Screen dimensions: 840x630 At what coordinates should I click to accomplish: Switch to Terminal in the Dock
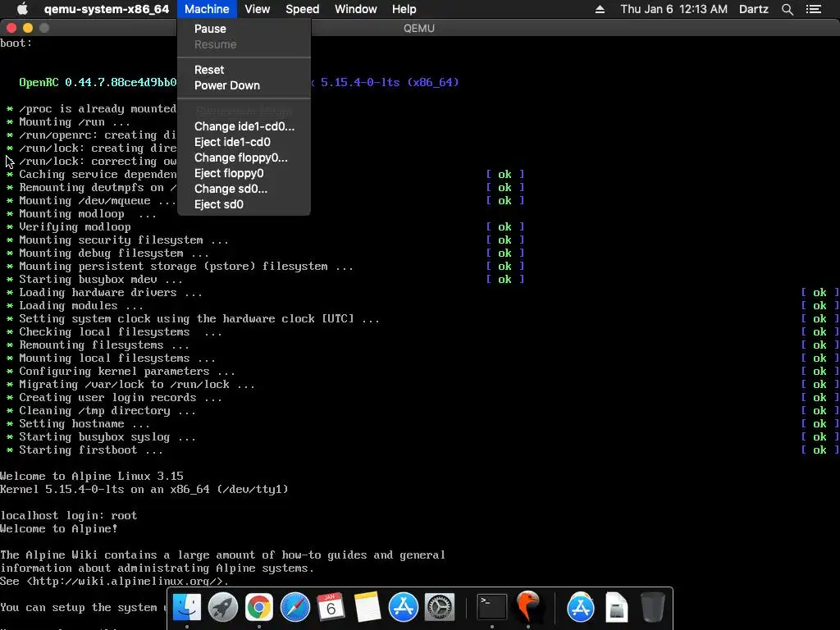coord(492,607)
